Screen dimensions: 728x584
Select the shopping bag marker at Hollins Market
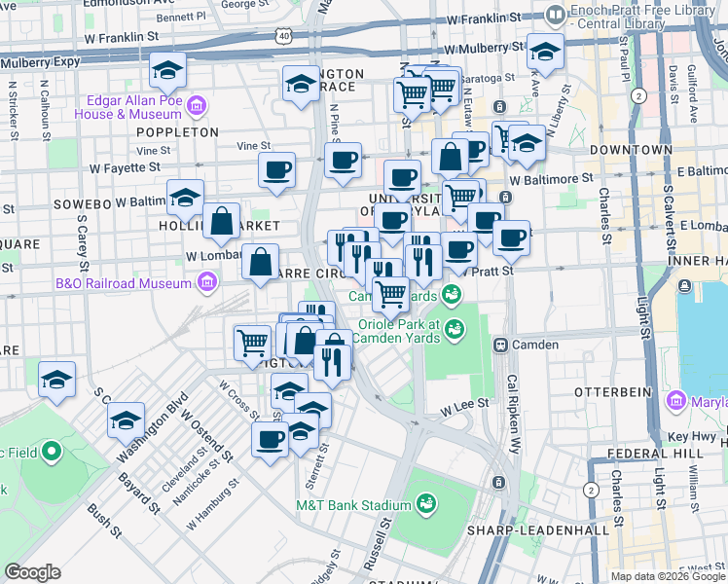point(221,224)
